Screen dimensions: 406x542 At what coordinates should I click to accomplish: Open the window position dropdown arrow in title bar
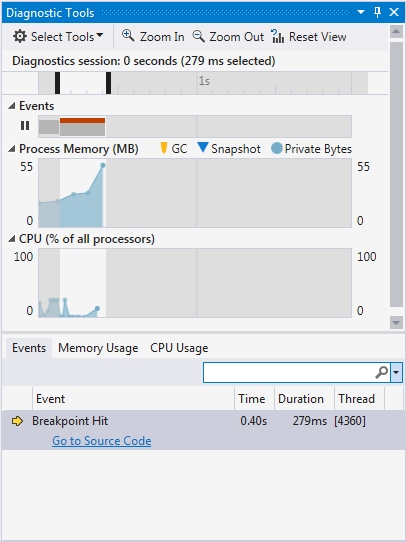tap(361, 12)
